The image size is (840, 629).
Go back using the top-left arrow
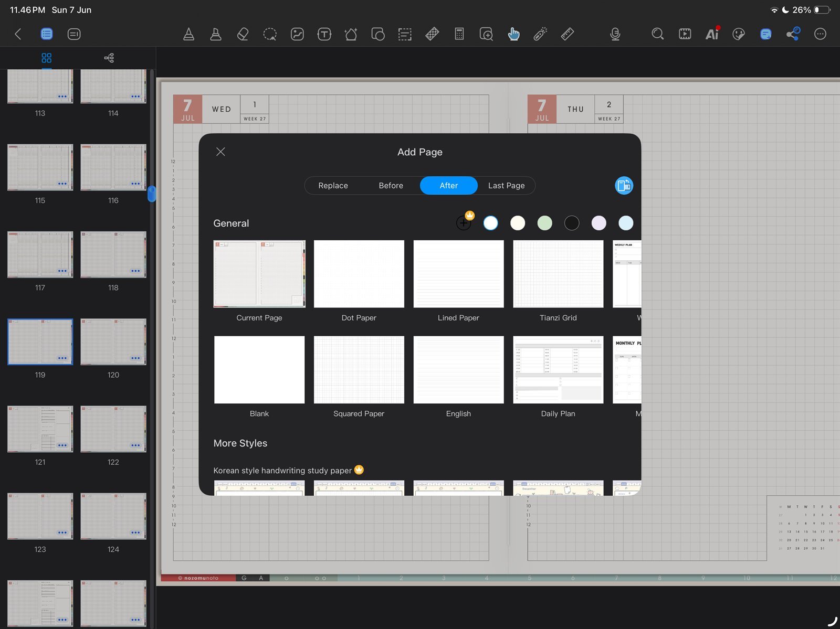click(x=18, y=34)
